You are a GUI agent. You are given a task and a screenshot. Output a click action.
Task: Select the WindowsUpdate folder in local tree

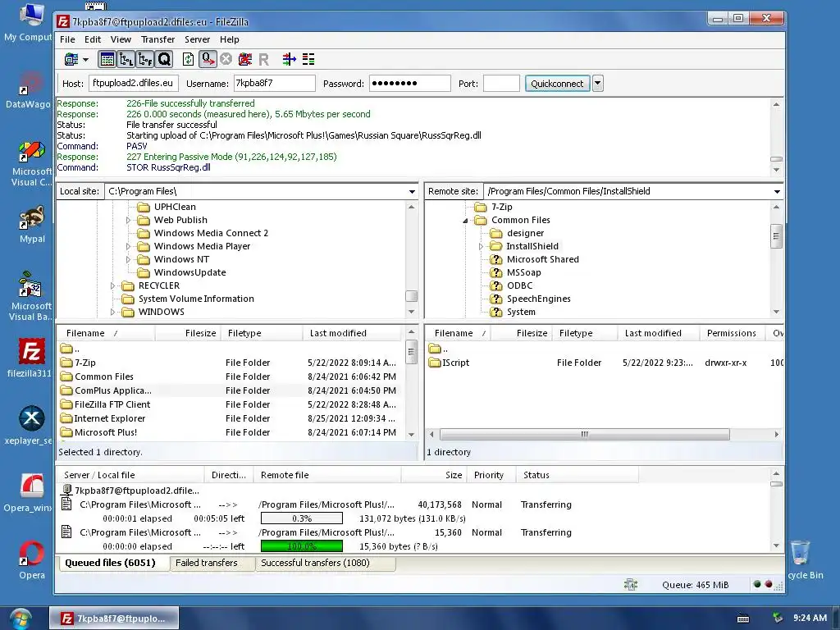coord(189,272)
